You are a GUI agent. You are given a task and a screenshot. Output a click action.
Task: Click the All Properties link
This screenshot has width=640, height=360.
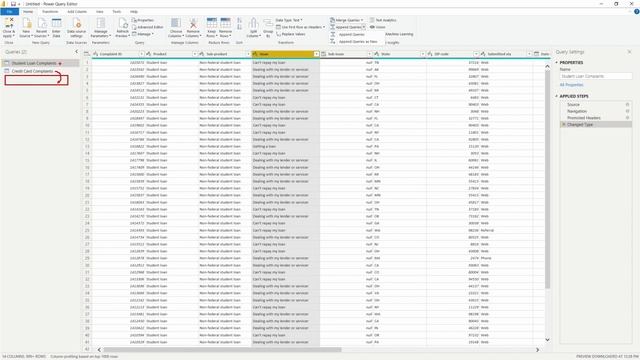point(571,84)
